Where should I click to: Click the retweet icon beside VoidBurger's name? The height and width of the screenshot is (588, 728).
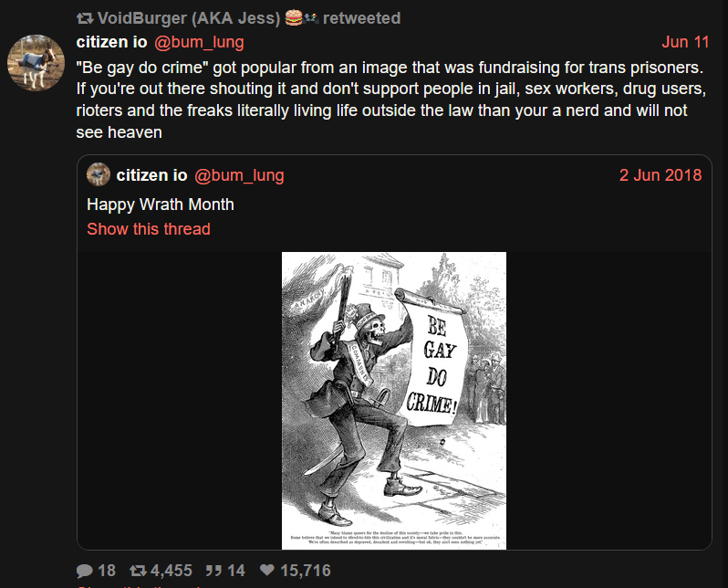tap(85, 18)
